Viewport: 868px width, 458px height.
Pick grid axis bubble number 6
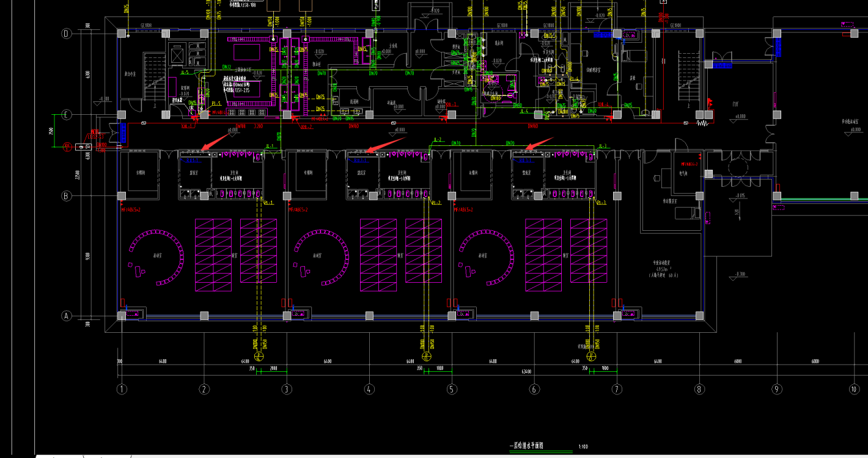(x=534, y=389)
